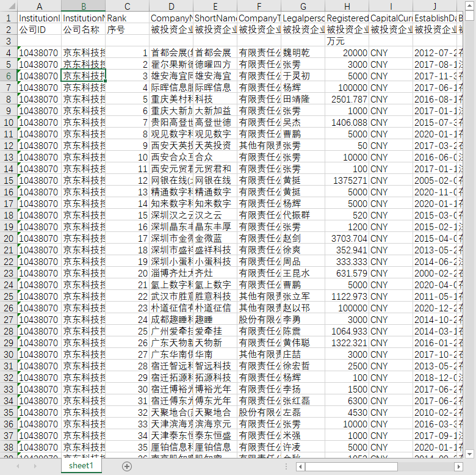Click cell containing 首都会展 short name
476x475 pixels.
coord(215,53)
